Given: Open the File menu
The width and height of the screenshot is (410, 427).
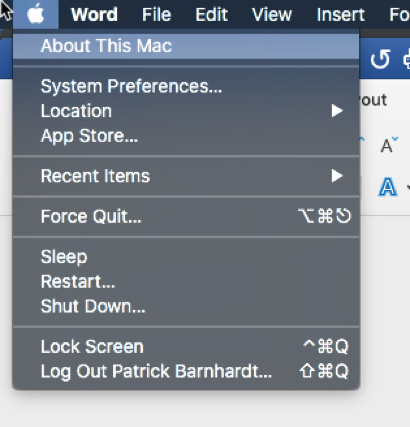Looking at the screenshot, I should click(x=156, y=14).
